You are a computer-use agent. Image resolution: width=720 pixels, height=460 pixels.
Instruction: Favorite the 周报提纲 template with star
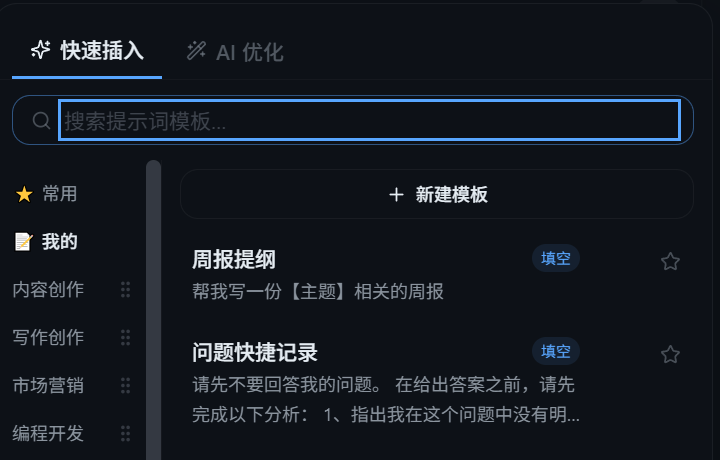coord(670,261)
